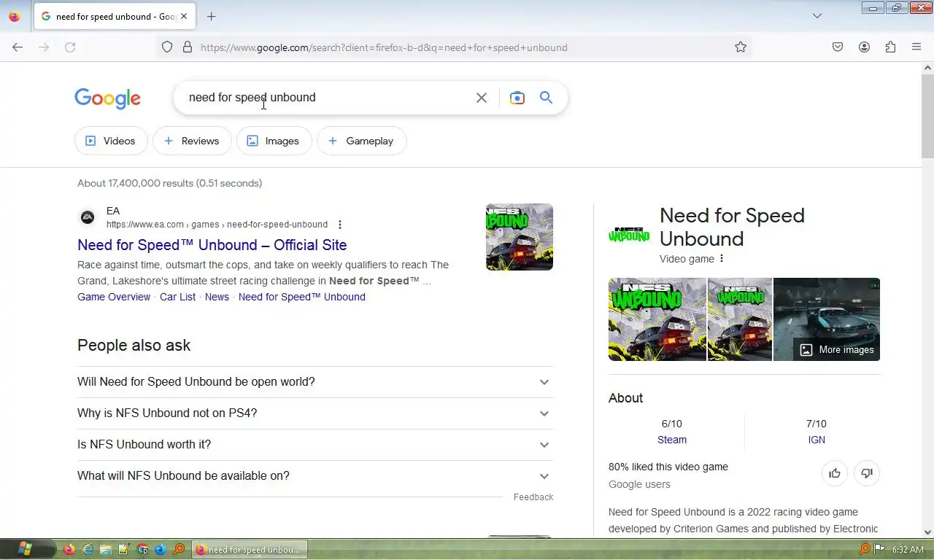Open the Game Overview sitelink
934x560 pixels.
click(114, 297)
